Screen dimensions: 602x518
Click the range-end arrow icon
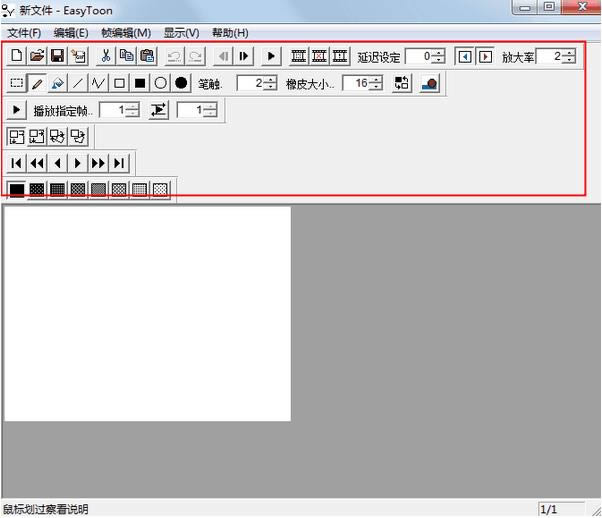coord(159,110)
